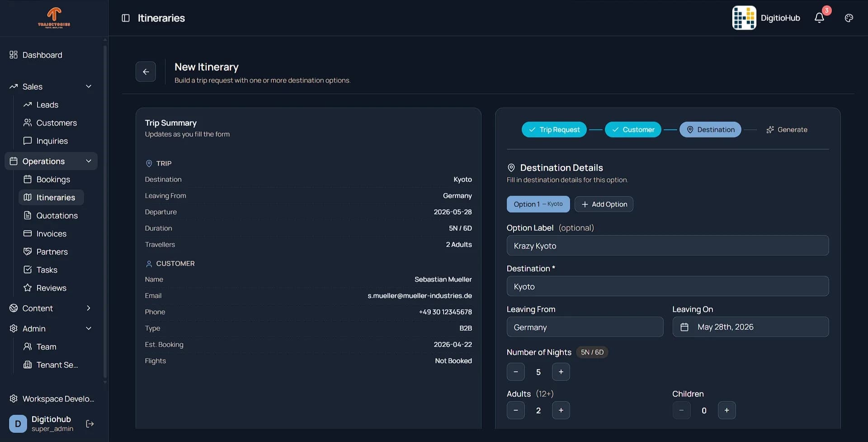The height and width of the screenshot is (442, 868).
Task: Go to Trip Request step
Action: click(x=554, y=129)
